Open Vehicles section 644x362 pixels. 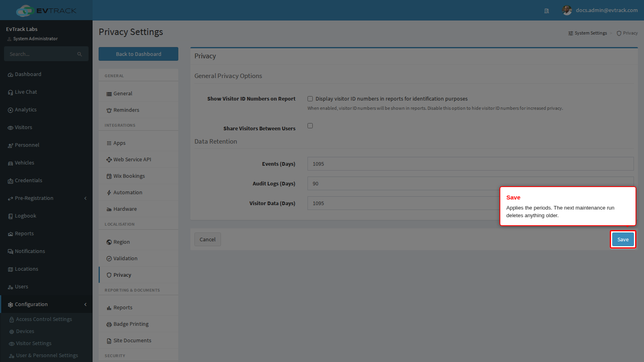46,163
